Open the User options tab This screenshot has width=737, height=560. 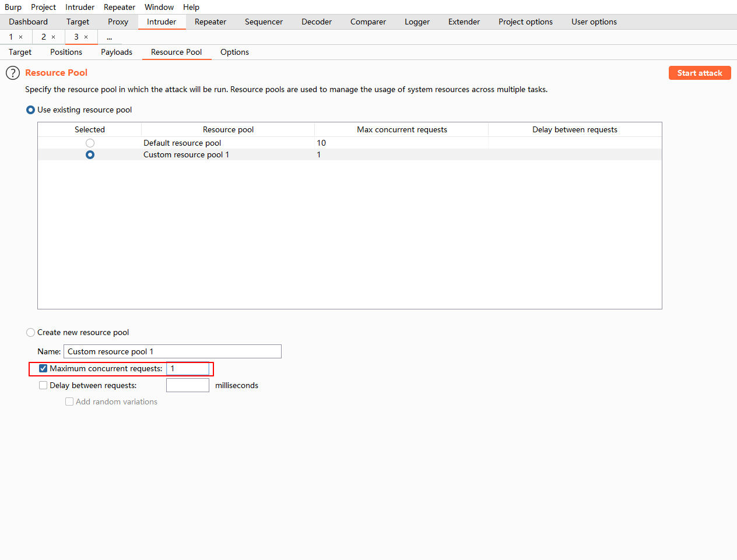(594, 22)
